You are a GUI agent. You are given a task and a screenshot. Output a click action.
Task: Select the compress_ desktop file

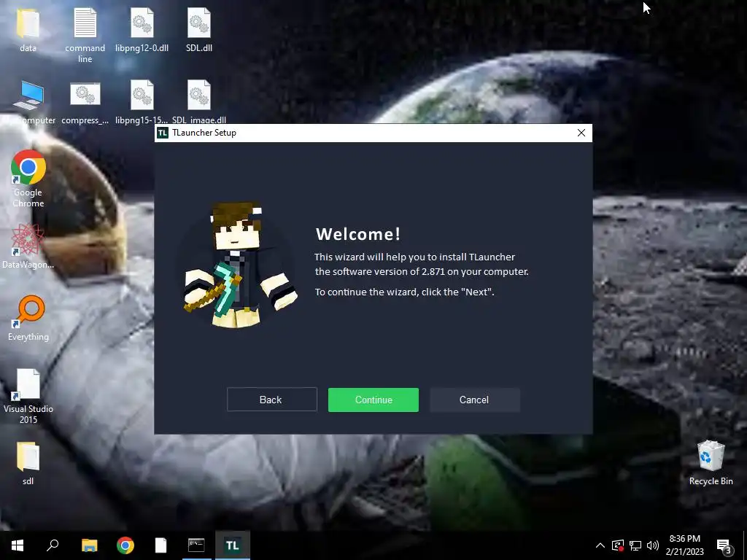pyautogui.click(x=85, y=102)
